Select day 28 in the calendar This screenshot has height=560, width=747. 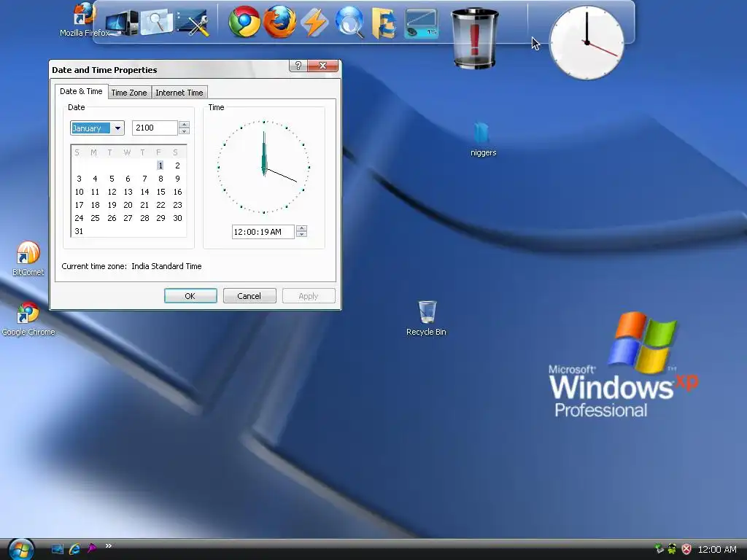(144, 218)
